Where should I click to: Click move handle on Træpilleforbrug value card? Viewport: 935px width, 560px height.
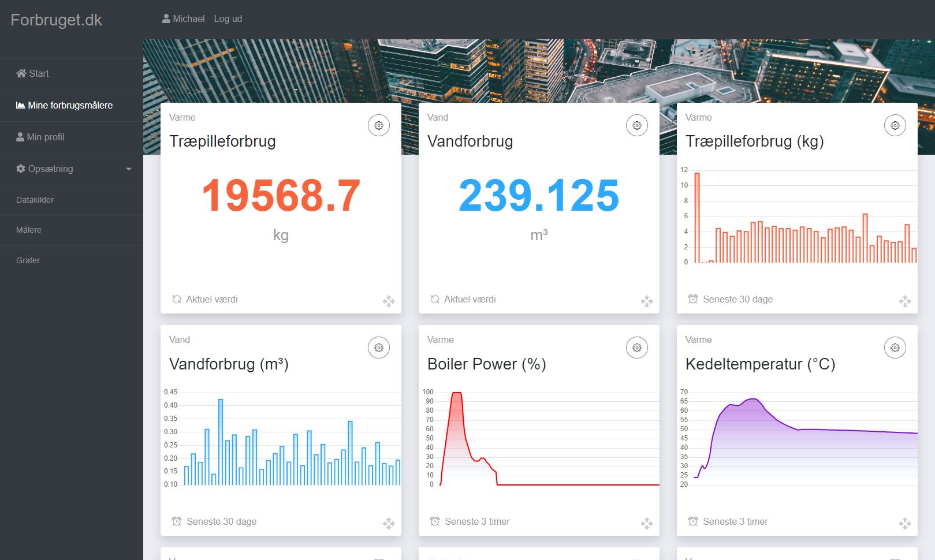389,301
